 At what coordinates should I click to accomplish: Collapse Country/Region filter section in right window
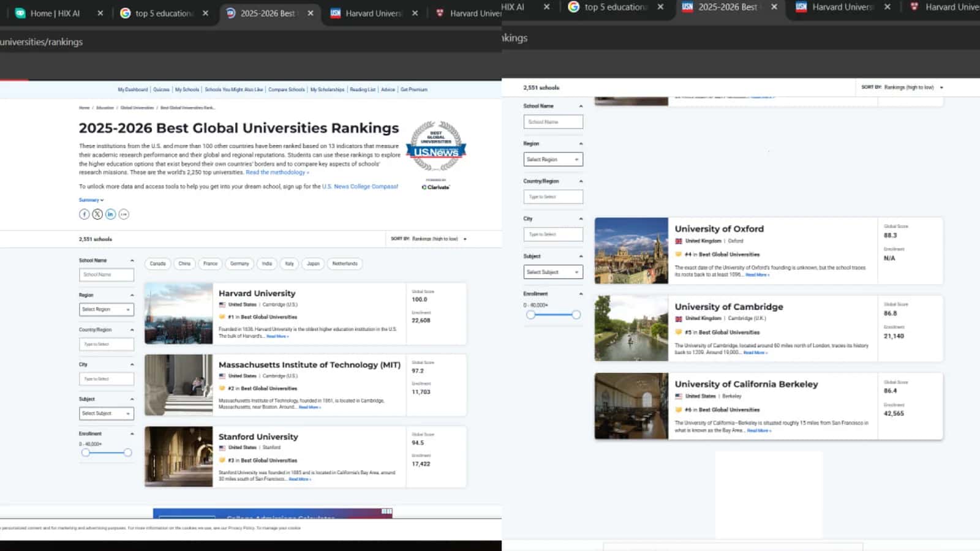[581, 181]
